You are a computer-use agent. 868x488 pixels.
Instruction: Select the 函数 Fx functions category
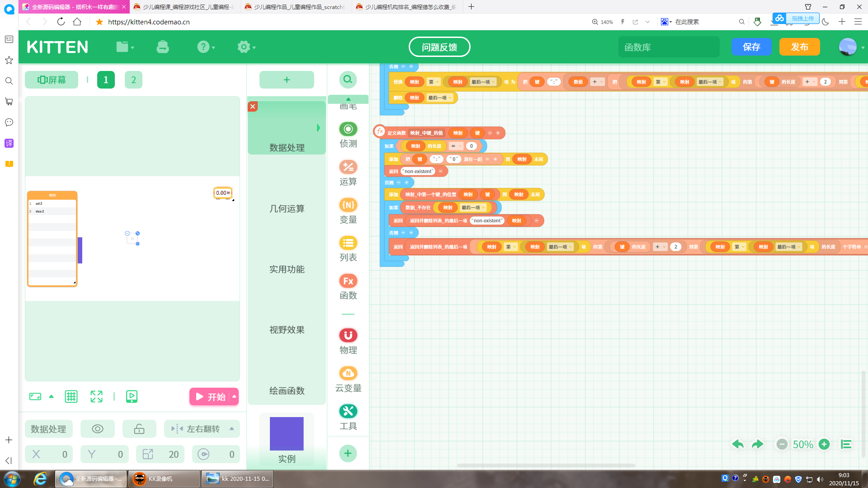click(x=348, y=287)
